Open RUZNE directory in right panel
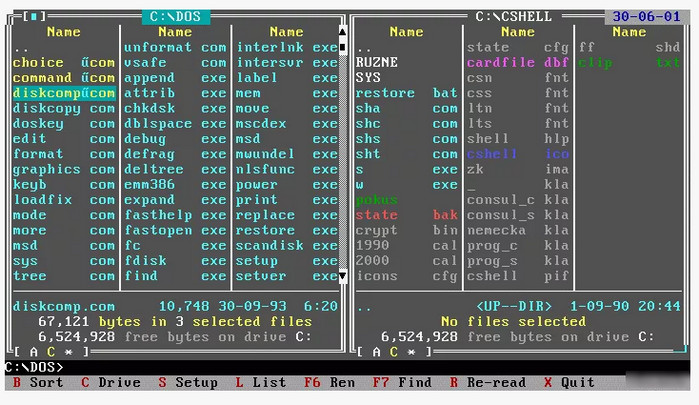 click(x=377, y=62)
